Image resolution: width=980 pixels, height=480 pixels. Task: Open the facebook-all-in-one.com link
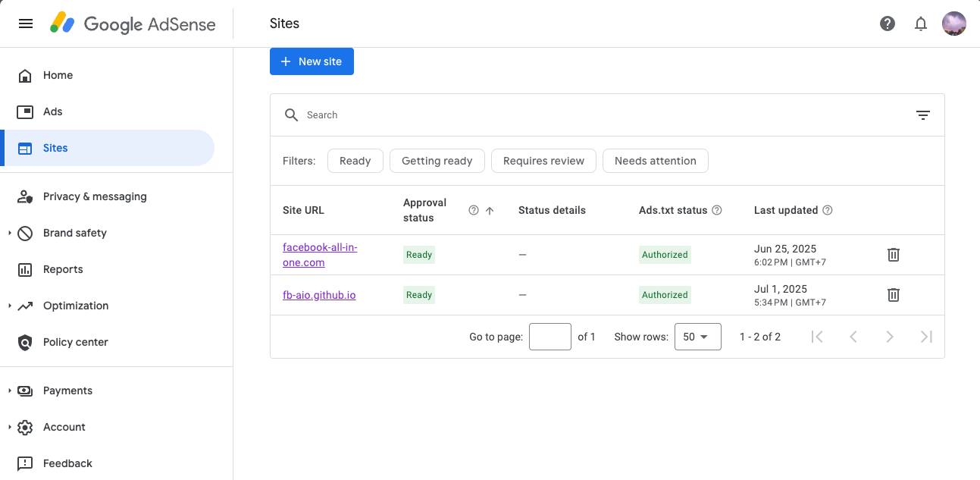point(320,255)
